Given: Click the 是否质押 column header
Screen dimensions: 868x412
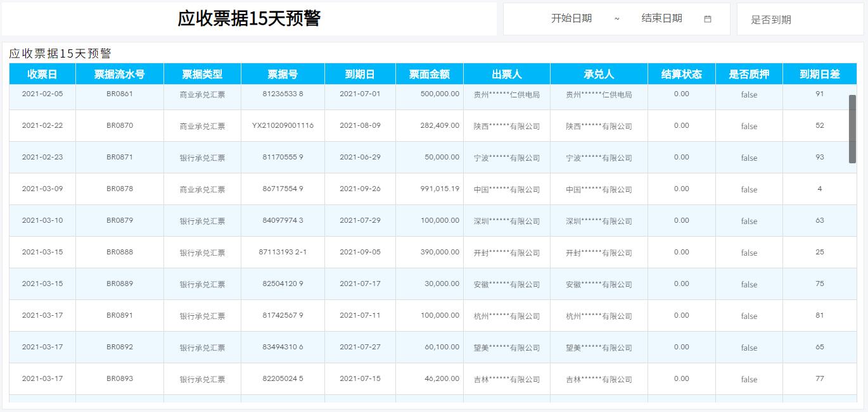Looking at the screenshot, I should [748, 74].
